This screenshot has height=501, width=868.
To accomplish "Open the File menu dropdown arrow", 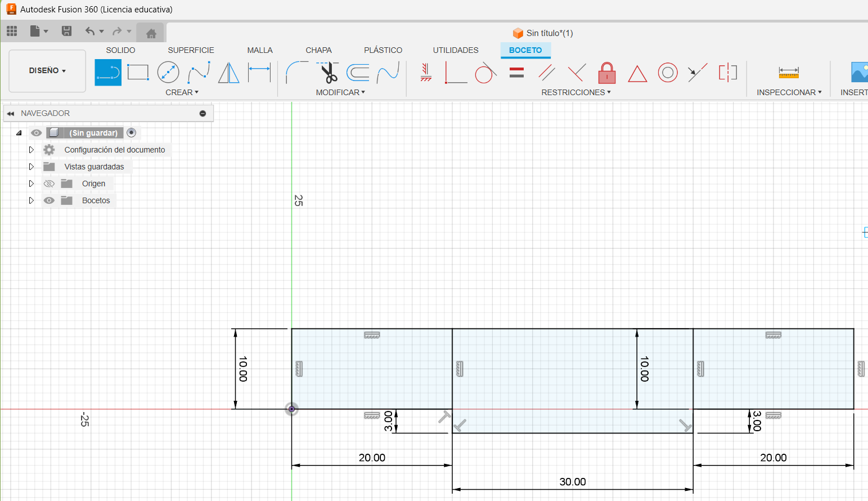I will coord(46,32).
